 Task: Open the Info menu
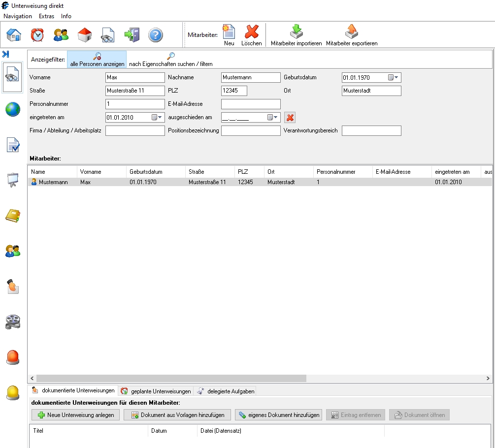pyautogui.click(x=66, y=16)
